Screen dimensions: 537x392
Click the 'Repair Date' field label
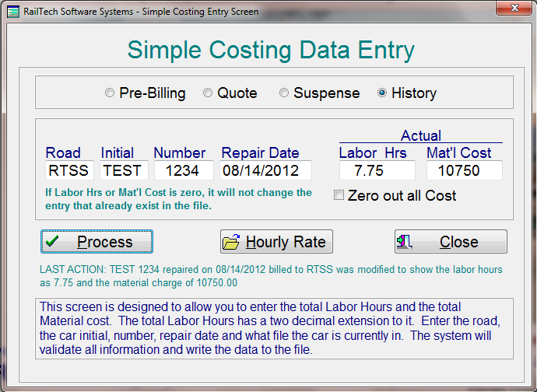[260, 152]
